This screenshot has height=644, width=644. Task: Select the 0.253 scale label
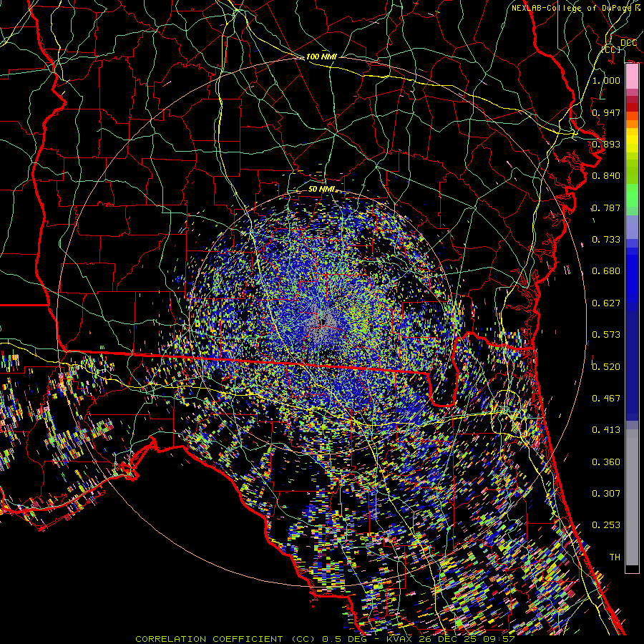pyautogui.click(x=606, y=525)
